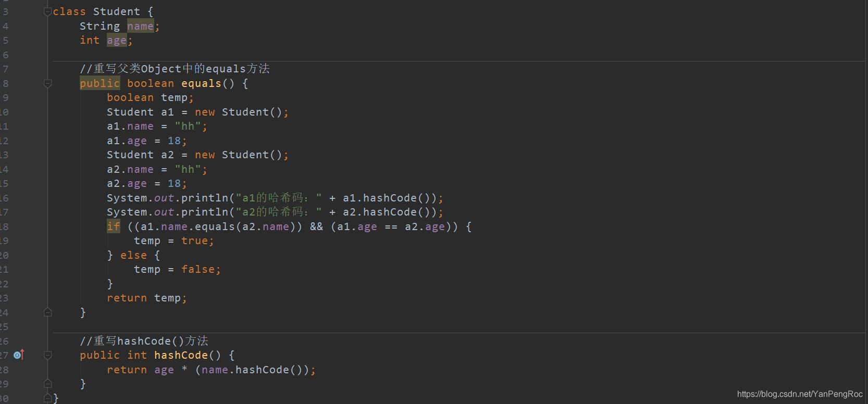The width and height of the screenshot is (868, 404).
Task: Collapse the equals method fold marker
Action: 47,83
